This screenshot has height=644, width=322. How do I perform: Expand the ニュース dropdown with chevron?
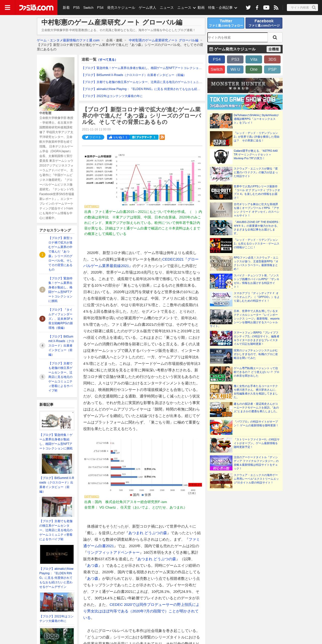pyautogui.click(x=186, y=8)
